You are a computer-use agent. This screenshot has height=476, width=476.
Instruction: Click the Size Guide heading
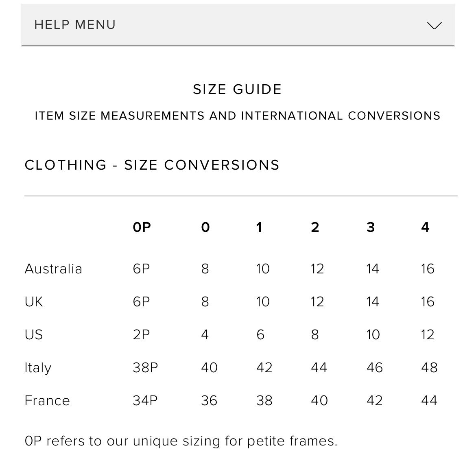pos(237,90)
